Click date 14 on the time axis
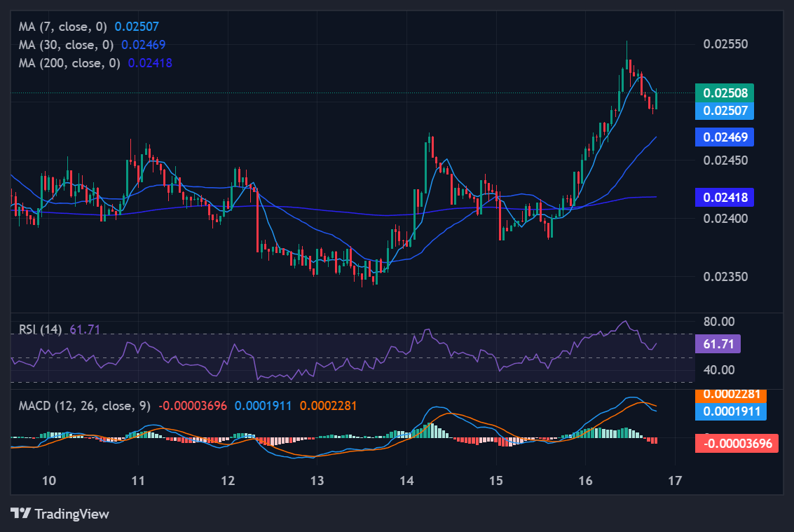The image size is (794, 532). [x=406, y=480]
